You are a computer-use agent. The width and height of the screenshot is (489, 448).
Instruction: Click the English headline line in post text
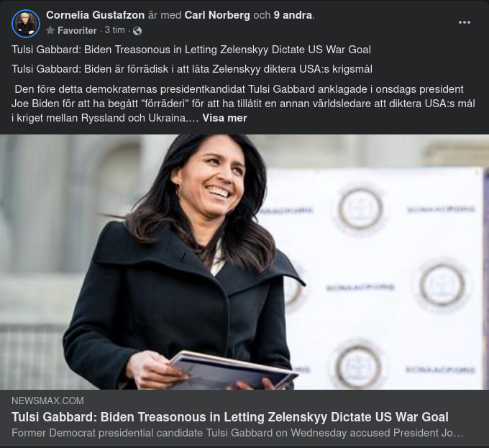click(191, 50)
